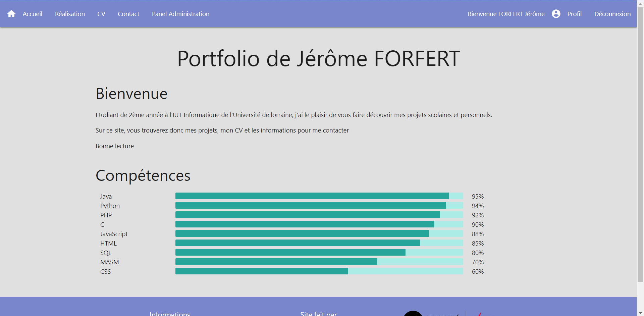The image size is (644, 316).
Task: Click the Java skill progress bar
Action: point(319,196)
